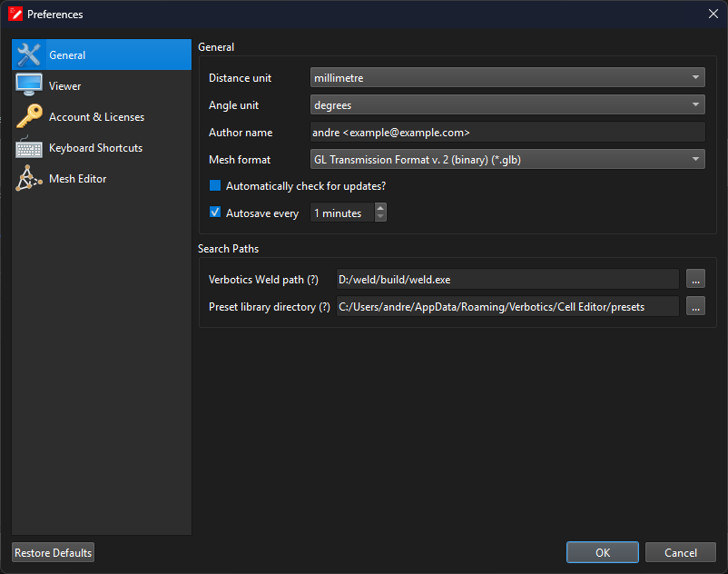Click the Preset library directory (?) label
This screenshot has width=728, height=574.
tap(270, 307)
